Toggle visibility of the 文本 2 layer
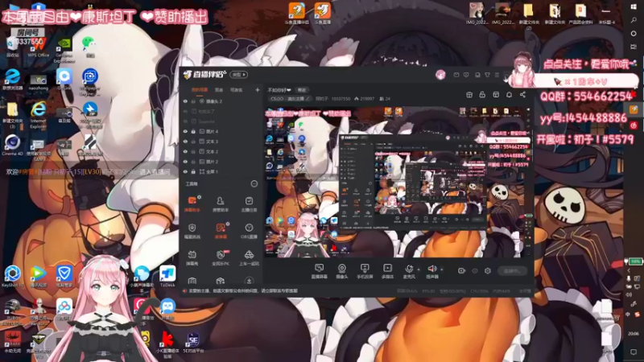The image size is (644, 362). (185, 151)
